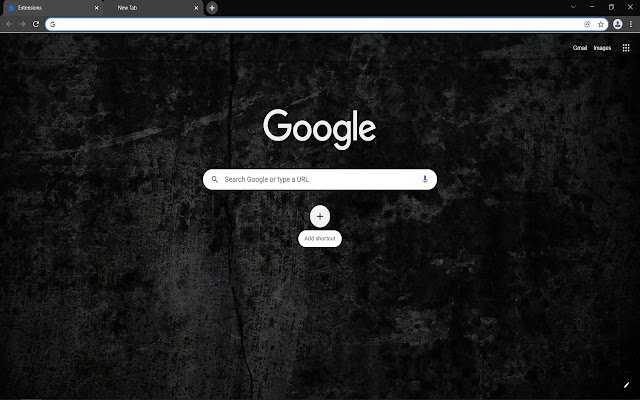Open the Google apps grid
Image resolution: width=640 pixels, height=400 pixels.
(x=626, y=48)
